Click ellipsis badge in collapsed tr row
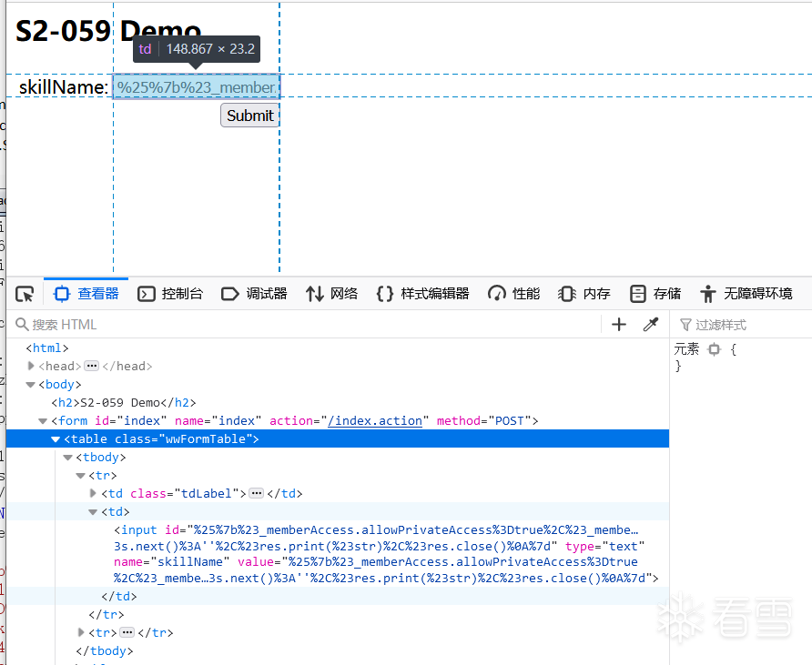 [x=127, y=632]
